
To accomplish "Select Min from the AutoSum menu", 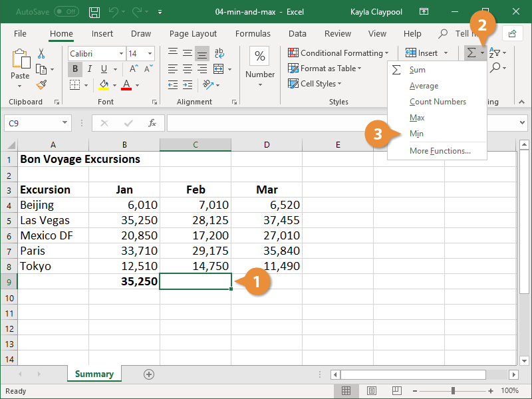I will tap(416, 134).
